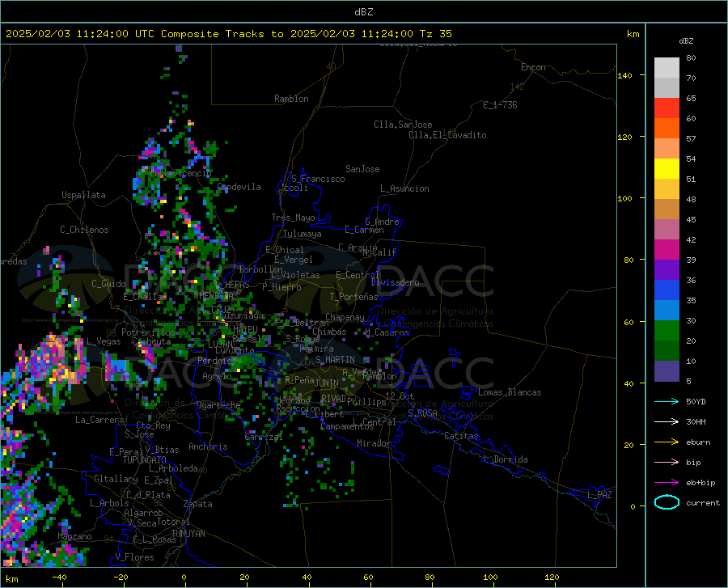Image resolution: width=728 pixels, height=588 pixels.
Task: Select the light gray 70-80 dBZ swatch
Action: point(667,68)
